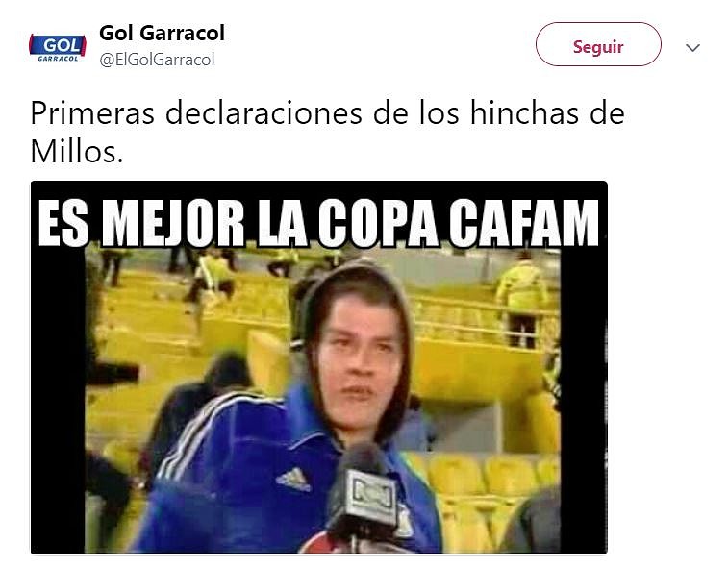This screenshot has height=568, width=728.
Task: Click the word 'Millos.' in the tweet
Action: pos(77,152)
